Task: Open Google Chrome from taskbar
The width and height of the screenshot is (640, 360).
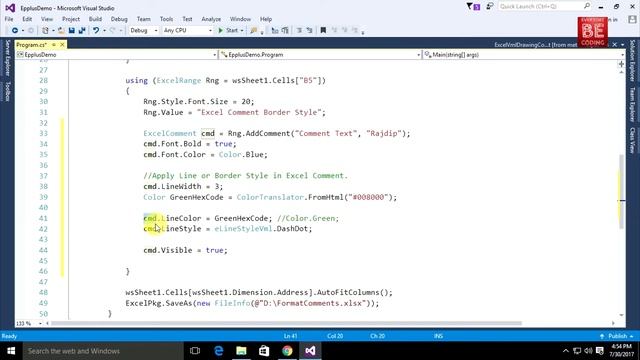Action: [287, 351]
